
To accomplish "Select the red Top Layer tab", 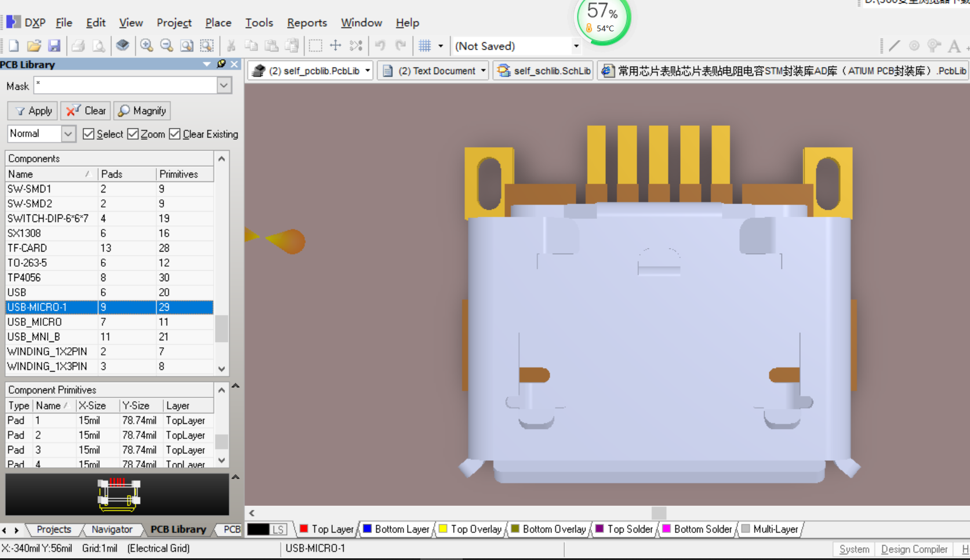I will point(326,529).
